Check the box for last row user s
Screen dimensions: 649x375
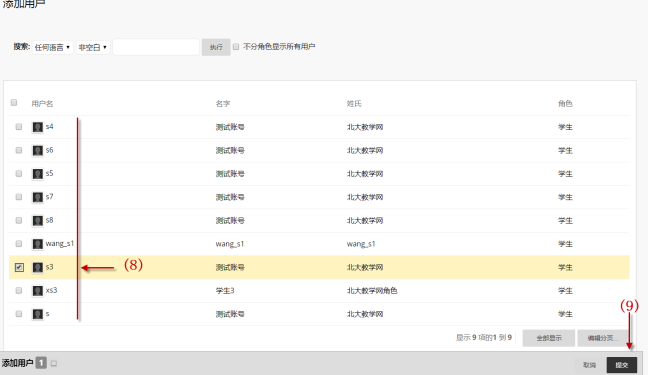pyautogui.click(x=19, y=314)
